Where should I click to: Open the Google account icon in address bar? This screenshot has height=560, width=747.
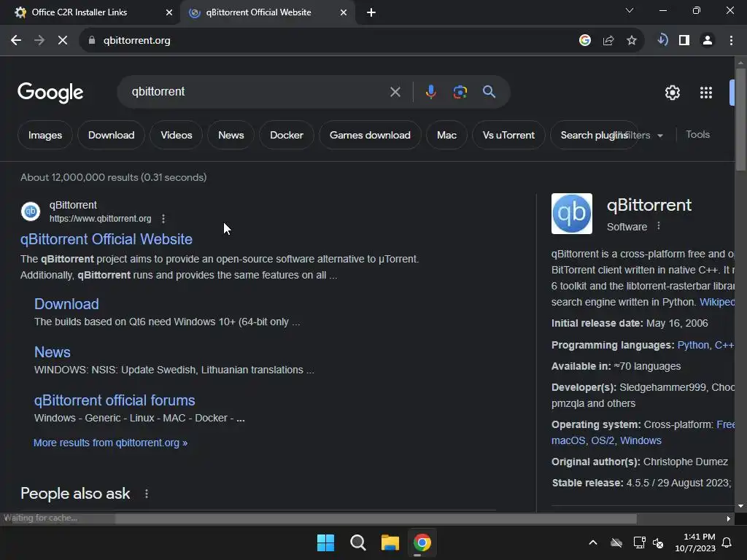tap(585, 41)
